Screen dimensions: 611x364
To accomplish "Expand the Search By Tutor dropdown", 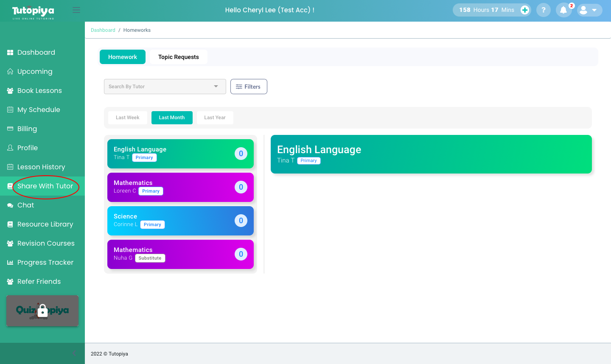I will tap(165, 87).
